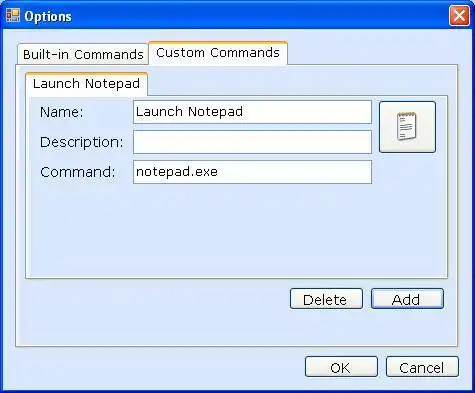
Task: Click the Options title text
Action: pos(48,16)
